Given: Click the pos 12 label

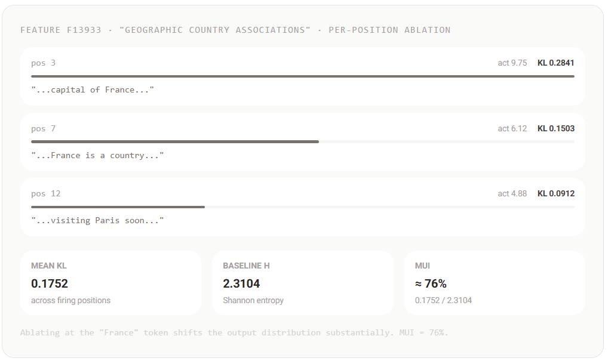Looking at the screenshot, I should point(46,193).
